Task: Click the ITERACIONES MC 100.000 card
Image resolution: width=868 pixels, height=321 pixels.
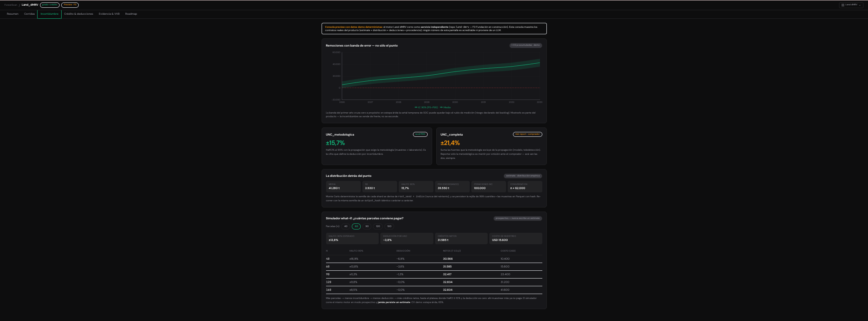Action: point(488,187)
